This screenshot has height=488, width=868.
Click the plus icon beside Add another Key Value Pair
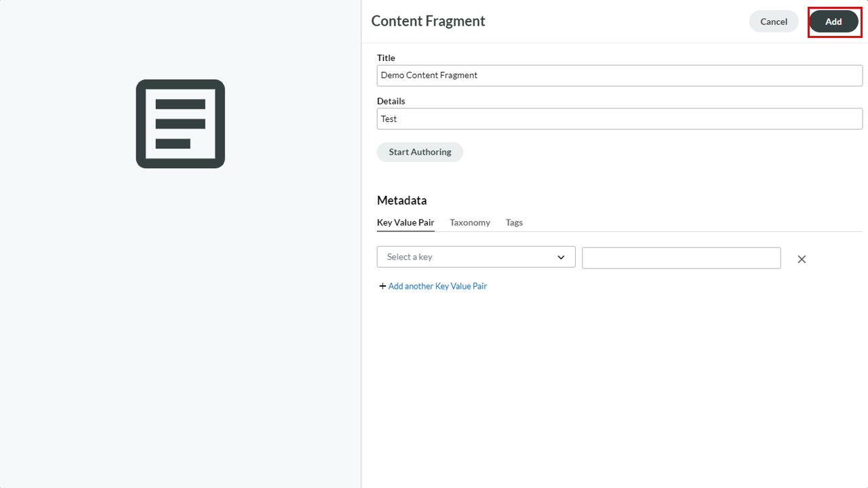[382, 286]
